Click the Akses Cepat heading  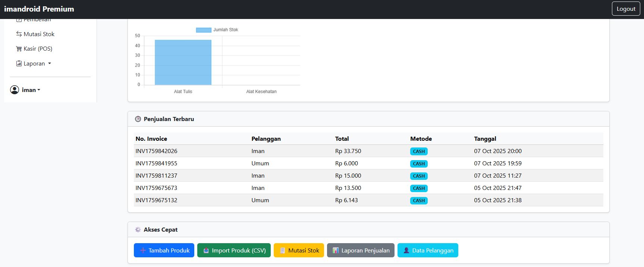pos(161,230)
